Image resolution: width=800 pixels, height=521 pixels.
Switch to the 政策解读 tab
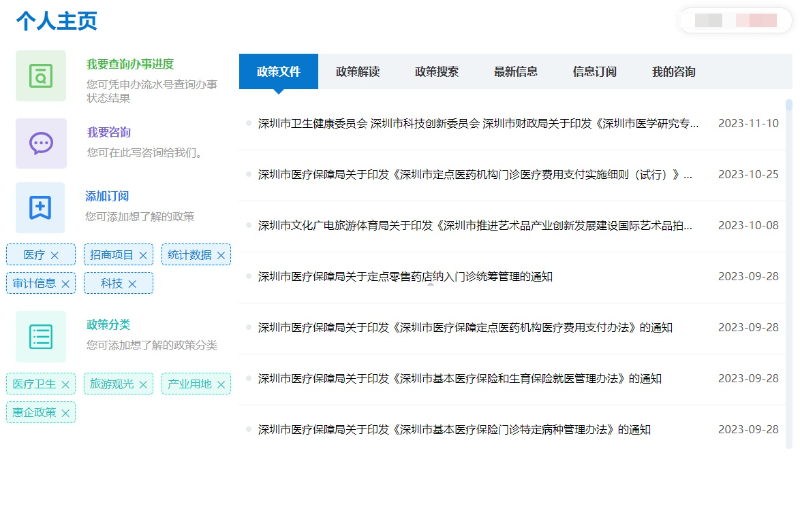[x=357, y=72]
